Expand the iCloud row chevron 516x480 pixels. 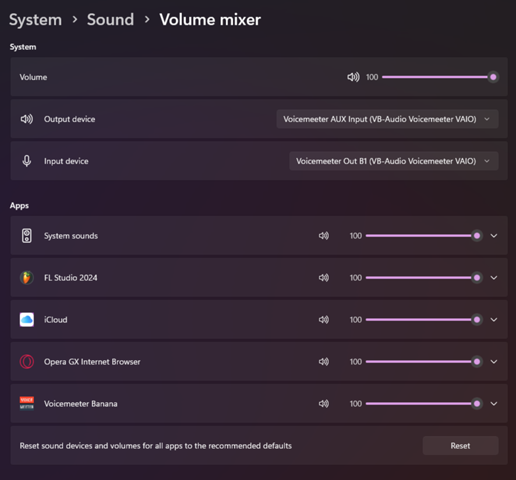494,320
